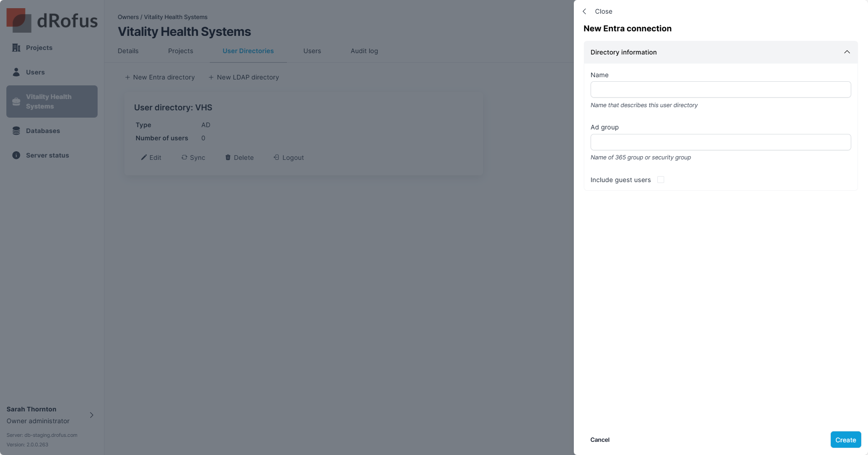Click New Entra directory label
The width and height of the screenshot is (868, 455).
point(164,77)
